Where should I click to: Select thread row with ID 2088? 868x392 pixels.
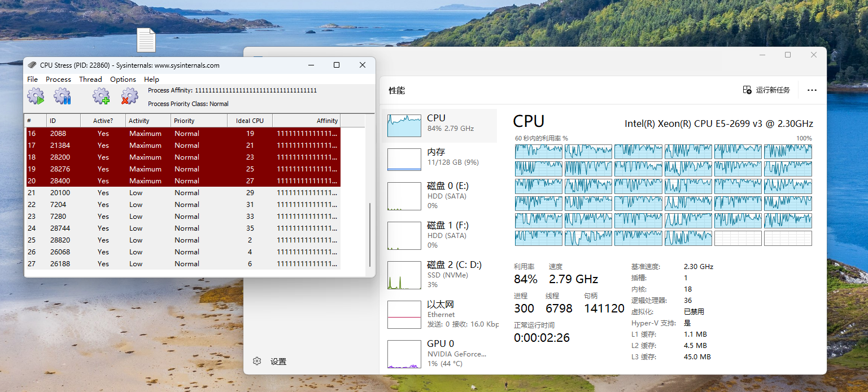pos(182,134)
